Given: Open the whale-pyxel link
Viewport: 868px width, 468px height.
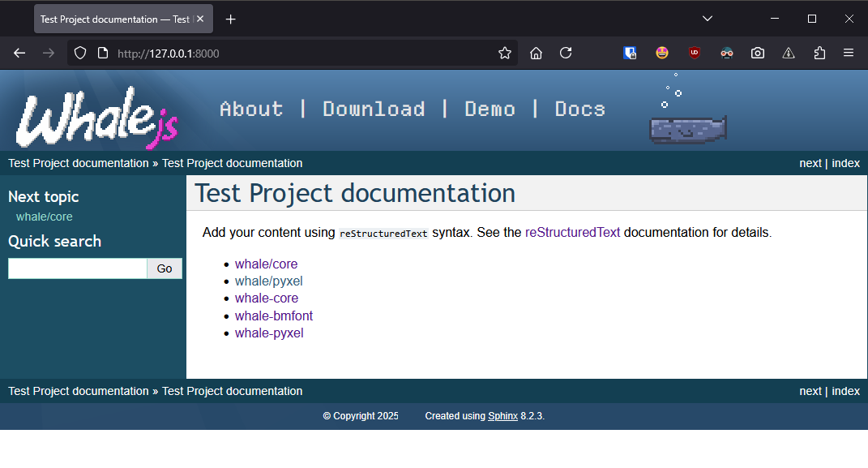Looking at the screenshot, I should (269, 333).
